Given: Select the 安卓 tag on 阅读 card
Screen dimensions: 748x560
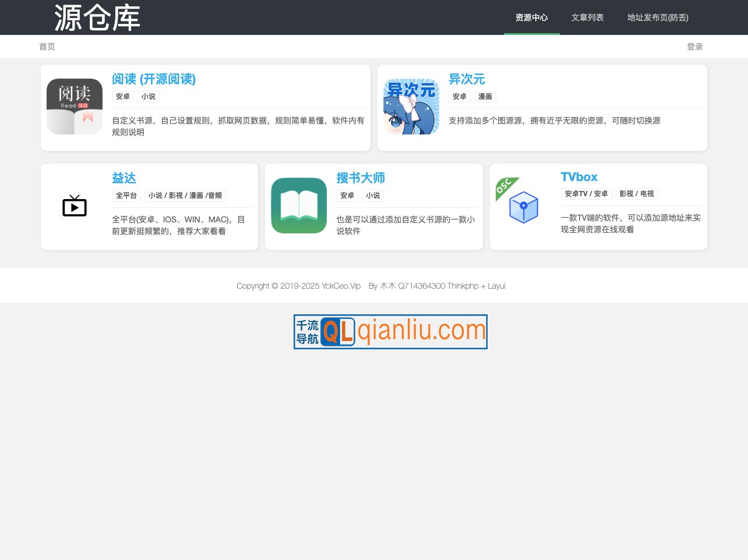Looking at the screenshot, I should (122, 97).
